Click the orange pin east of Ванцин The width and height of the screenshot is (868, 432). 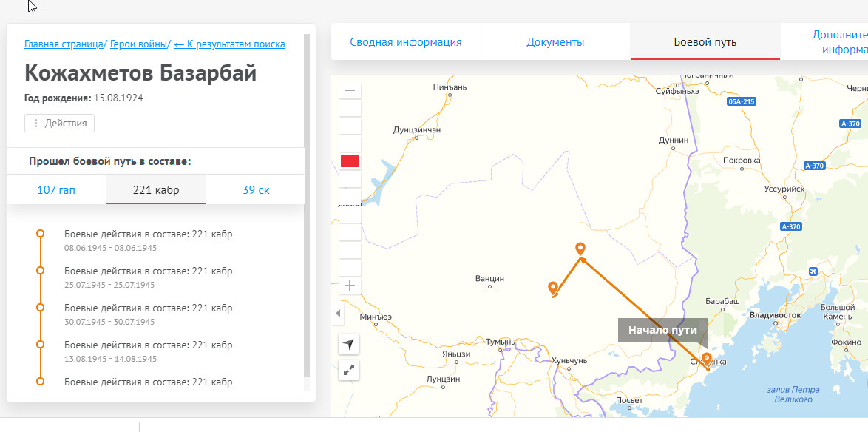tap(552, 288)
